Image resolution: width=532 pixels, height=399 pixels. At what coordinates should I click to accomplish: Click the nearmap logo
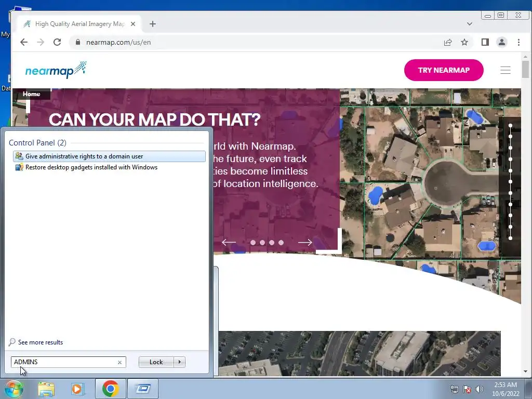[x=56, y=70]
